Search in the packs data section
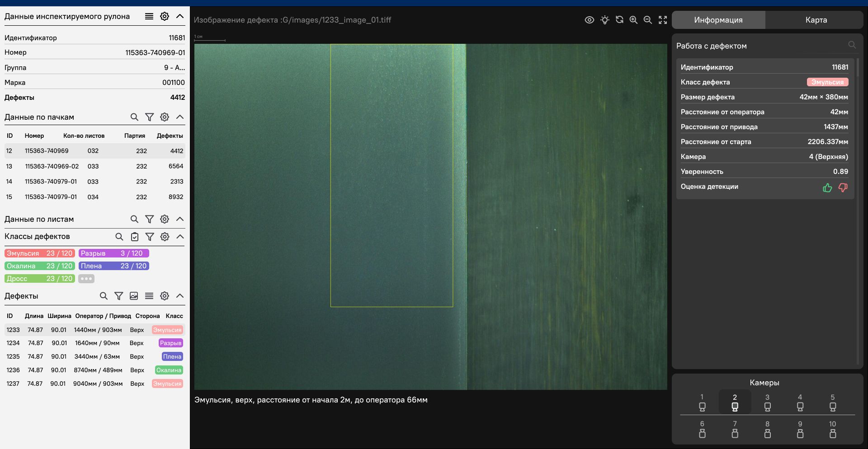Viewport: 868px width, 449px height. click(134, 117)
